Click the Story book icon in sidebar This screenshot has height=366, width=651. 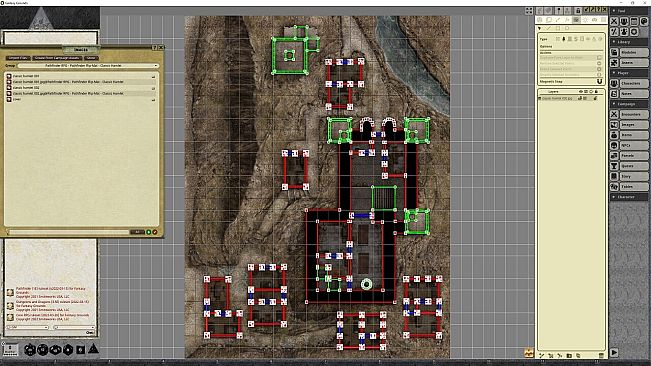click(614, 176)
